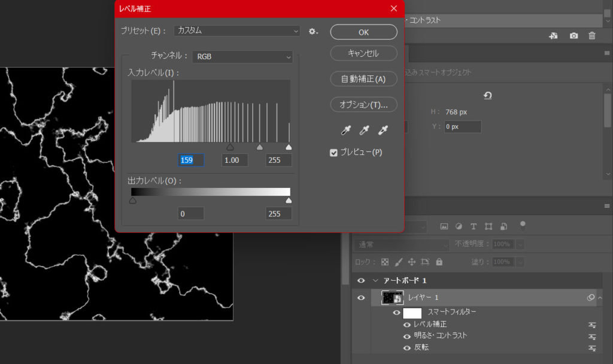613x364 pixels.
Task: Hide the アートボード 1 group
Action: [x=361, y=281]
